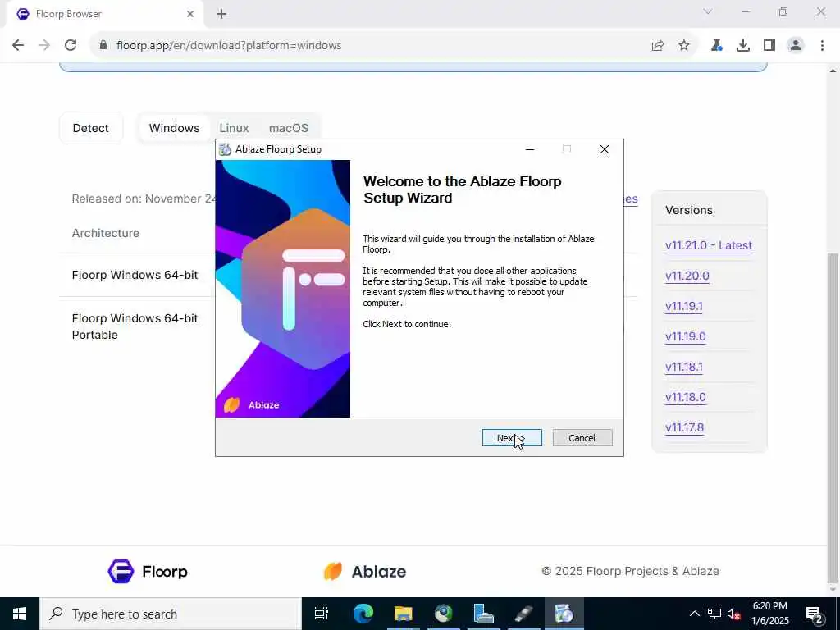Click the Ablaze logo in footer

(365, 572)
